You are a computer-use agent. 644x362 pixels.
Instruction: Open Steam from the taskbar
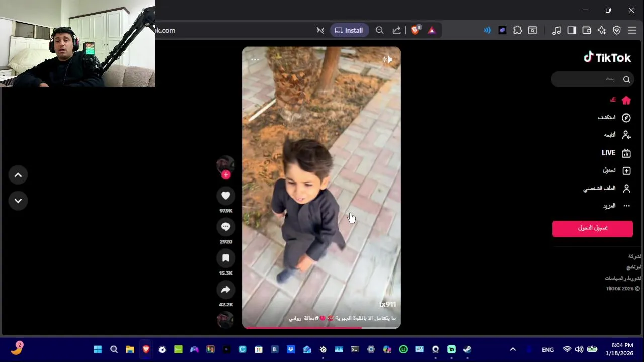pos(467,349)
